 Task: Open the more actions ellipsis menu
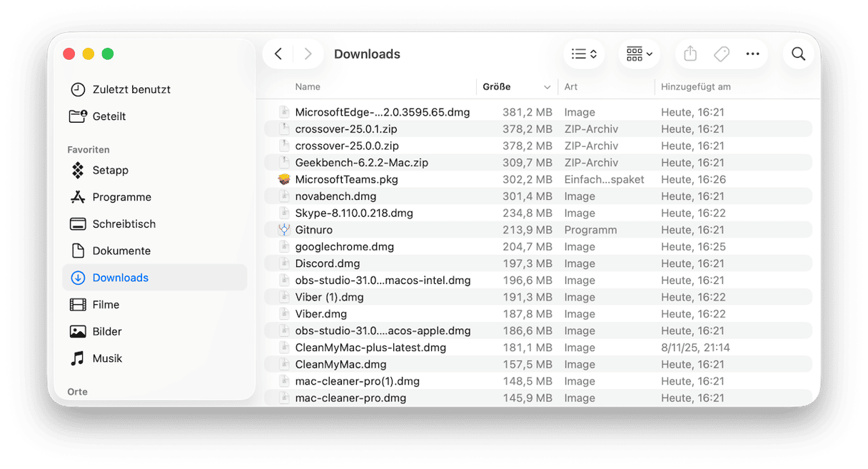click(752, 54)
